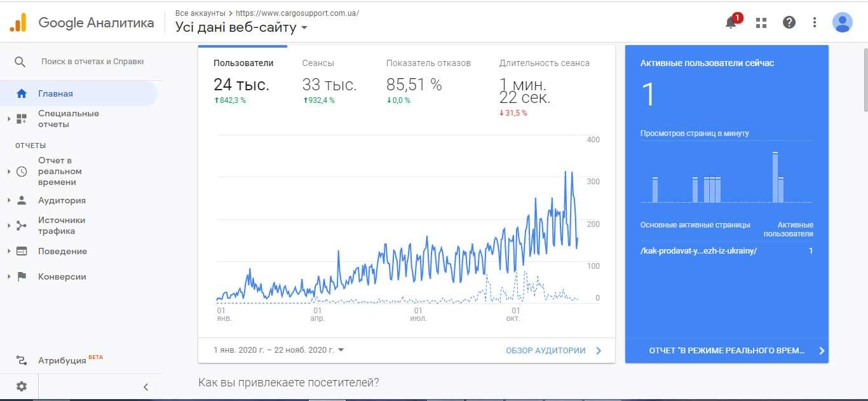Open the date range selector

[276, 350]
